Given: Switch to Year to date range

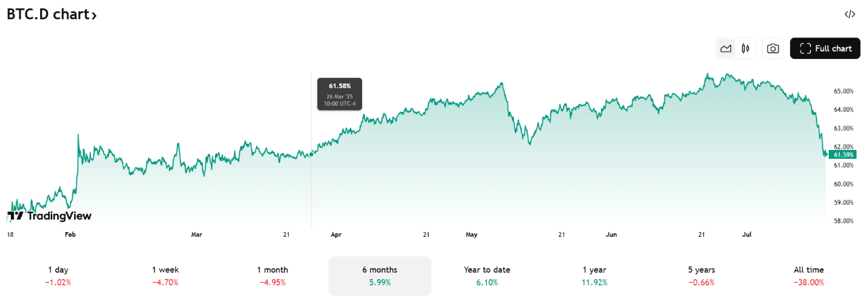Looking at the screenshot, I should coord(487,275).
